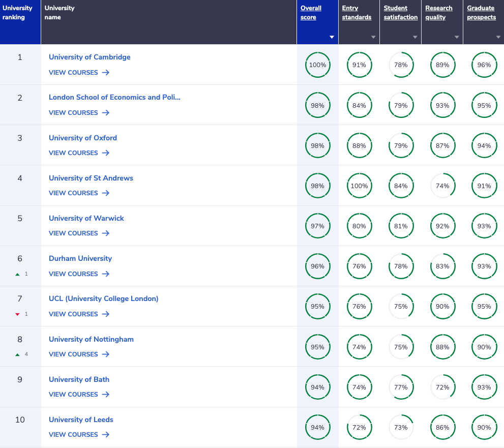Click the arrow icon on Leeds' VIEW COURSES link
Viewport: 504px width, 448px height.
[106, 435]
